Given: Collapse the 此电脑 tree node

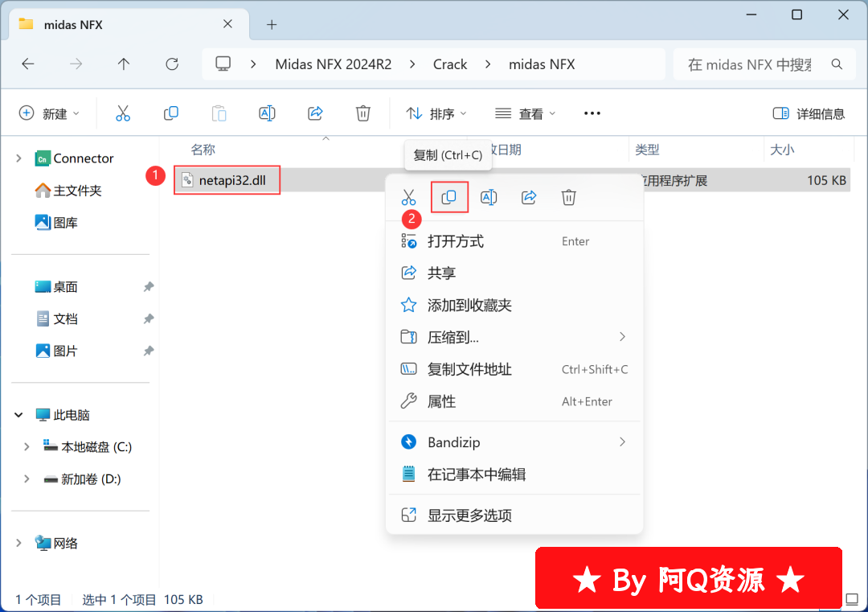Looking at the screenshot, I should [18, 415].
